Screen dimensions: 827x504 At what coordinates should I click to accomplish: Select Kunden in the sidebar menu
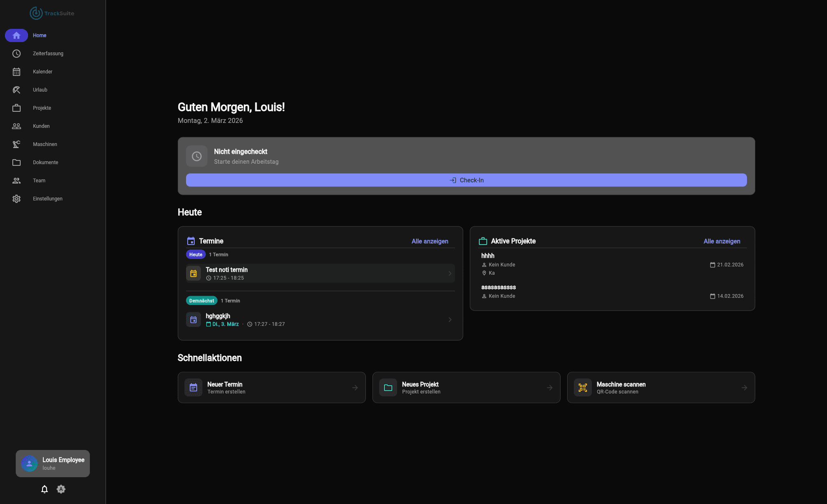[x=16, y=126]
